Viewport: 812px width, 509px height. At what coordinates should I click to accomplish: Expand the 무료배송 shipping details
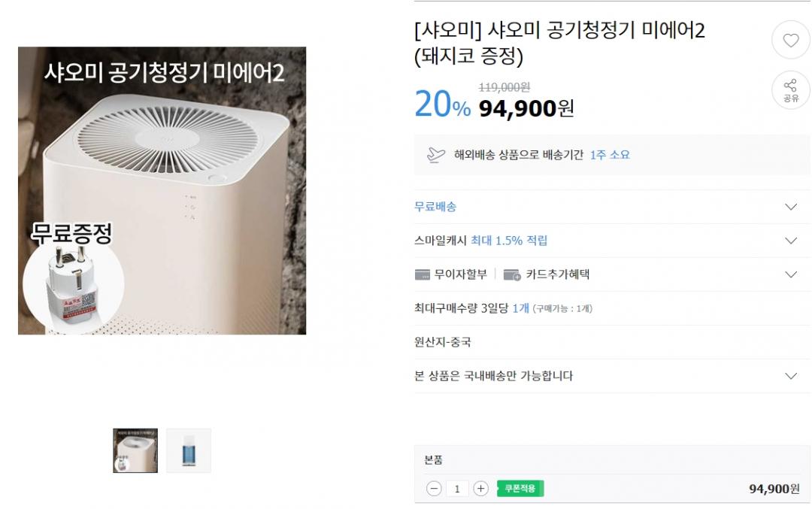pyautogui.click(x=790, y=207)
